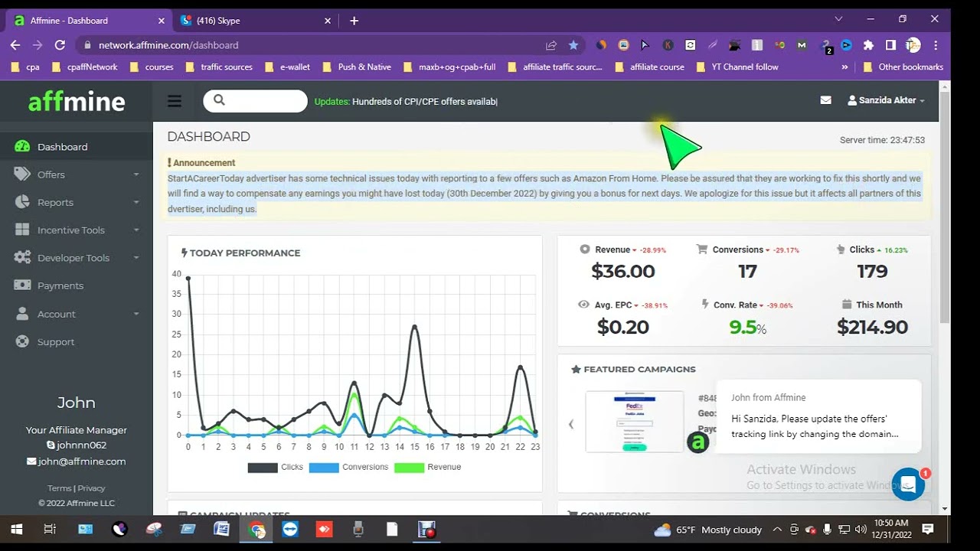Expand the Account sidebar menu
Image resolution: width=980 pixels, height=551 pixels.
point(77,314)
